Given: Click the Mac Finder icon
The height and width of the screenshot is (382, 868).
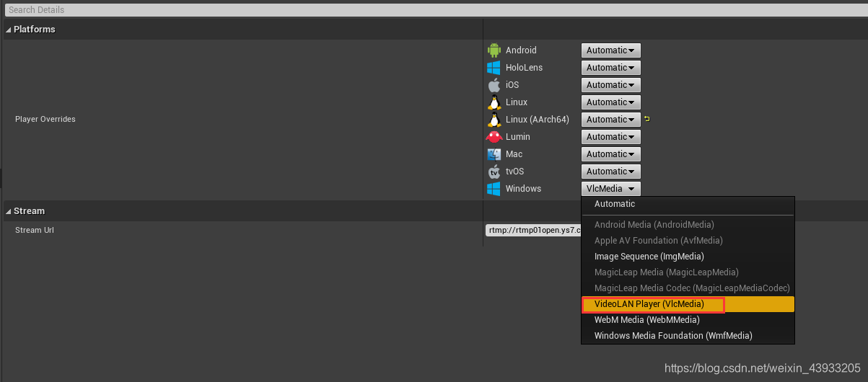Looking at the screenshot, I should (494, 154).
